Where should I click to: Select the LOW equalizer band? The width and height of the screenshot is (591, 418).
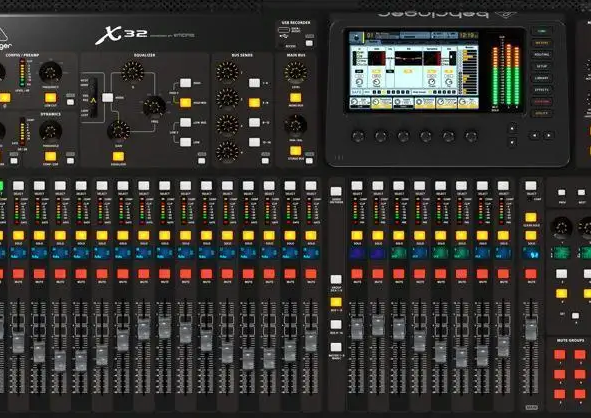185,142
